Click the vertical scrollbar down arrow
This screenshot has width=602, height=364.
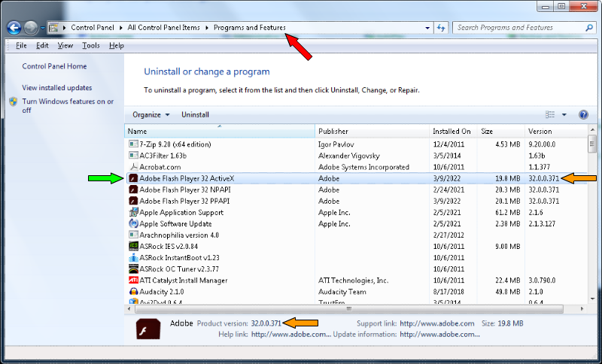592,299
